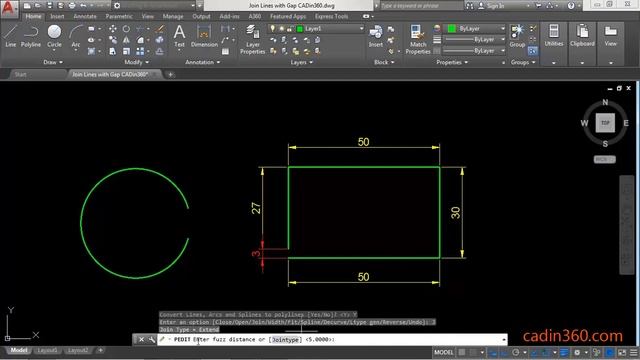Toggle grid display in status bar
The height and width of the screenshot is (360, 640).
pos(462,352)
